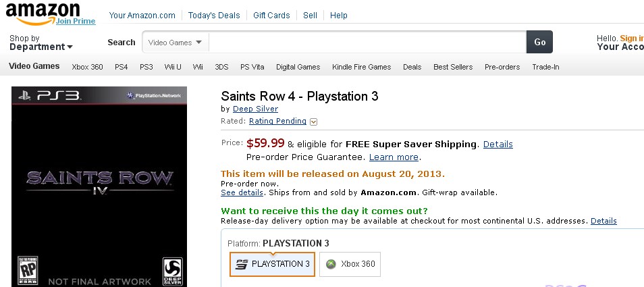
Task: Click Learn more about Price Guarantee
Action: [394, 157]
